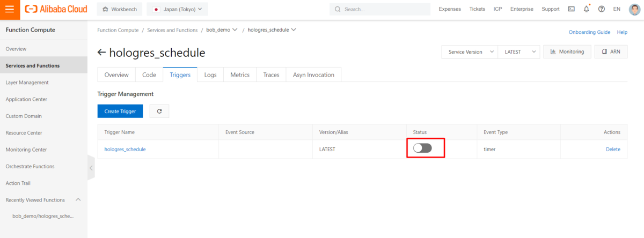Screen dimensions: 644x238
Task: Open the Asyn Invocation tab
Action: tap(313, 75)
